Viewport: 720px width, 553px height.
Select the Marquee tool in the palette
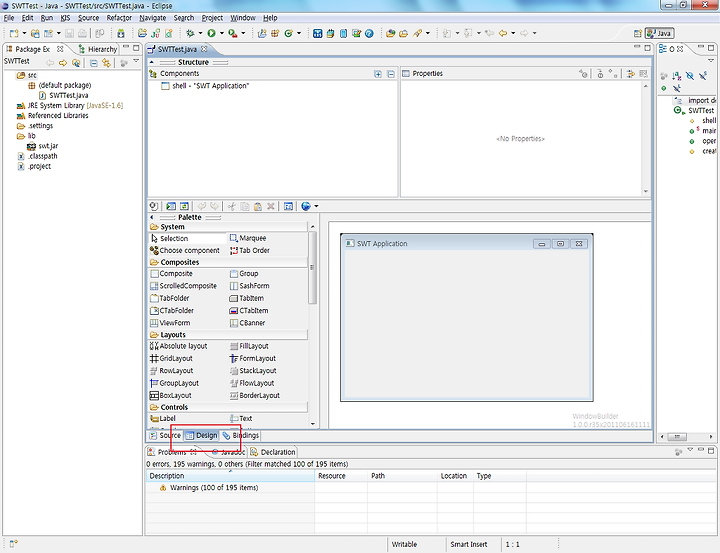(x=248, y=238)
